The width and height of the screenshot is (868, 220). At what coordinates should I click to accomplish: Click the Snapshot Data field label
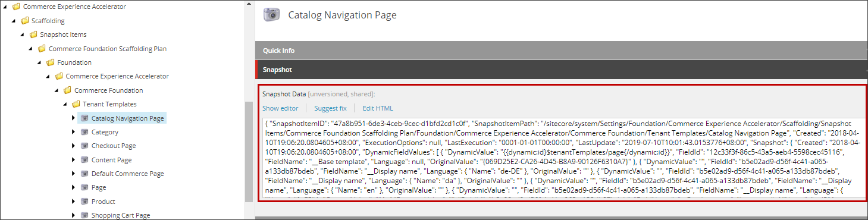pos(284,94)
